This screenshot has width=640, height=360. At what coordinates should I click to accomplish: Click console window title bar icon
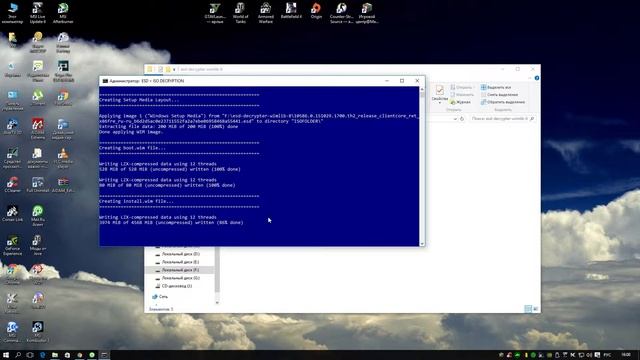click(x=105, y=81)
